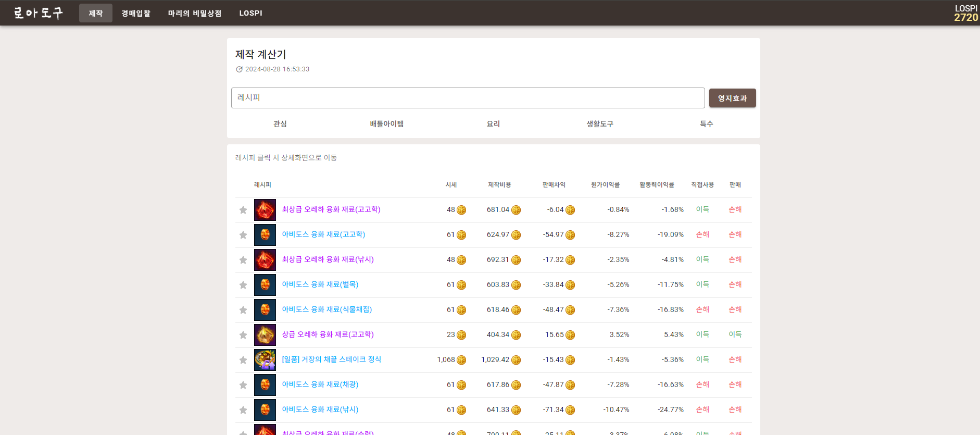Select the 특수 category tab
Image resolution: width=980 pixels, height=435 pixels.
(707, 123)
